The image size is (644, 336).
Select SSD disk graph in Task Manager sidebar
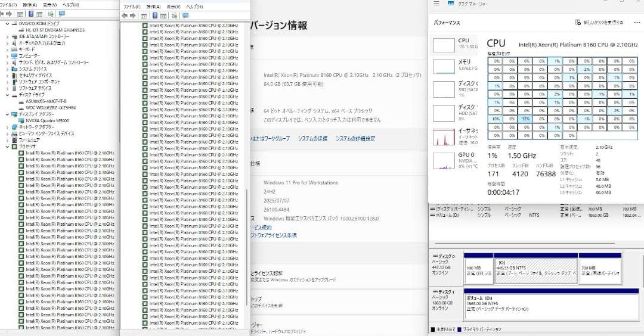[x=444, y=89]
